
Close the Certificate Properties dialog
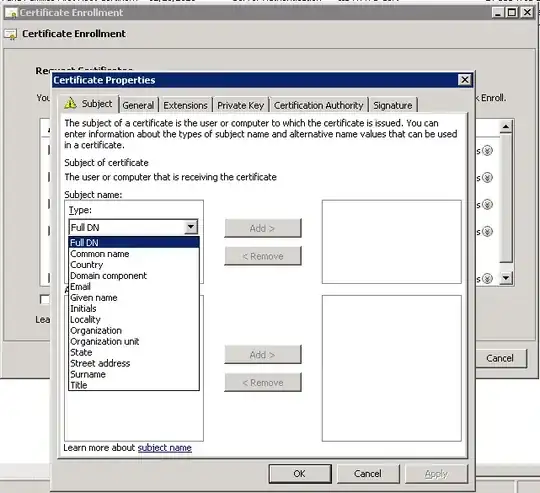pos(465,80)
